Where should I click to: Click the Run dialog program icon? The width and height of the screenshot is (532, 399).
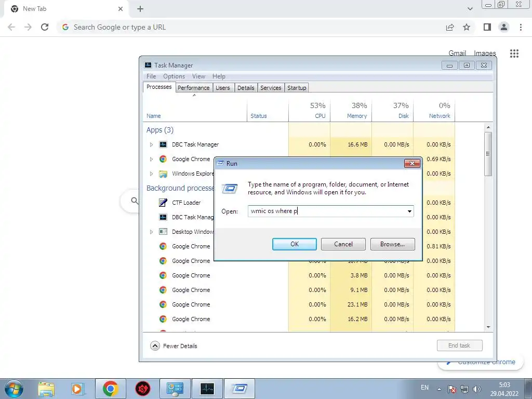(x=230, y=188)
